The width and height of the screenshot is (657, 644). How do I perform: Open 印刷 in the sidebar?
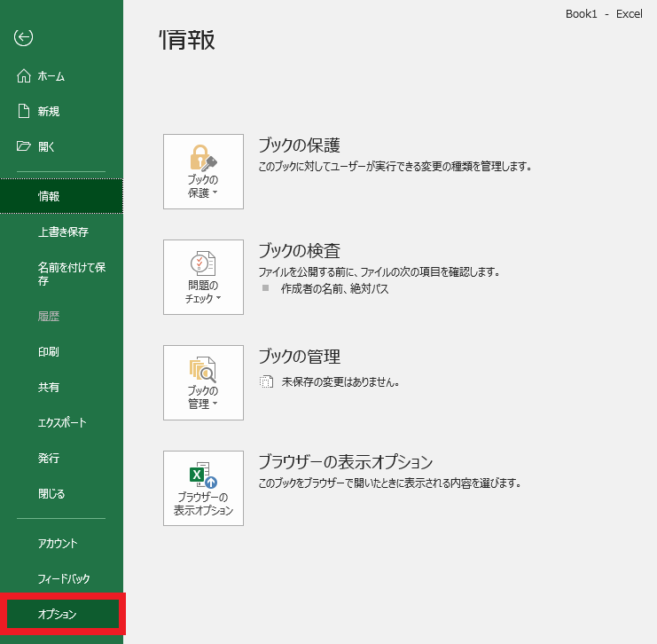(x=61, y=351)
